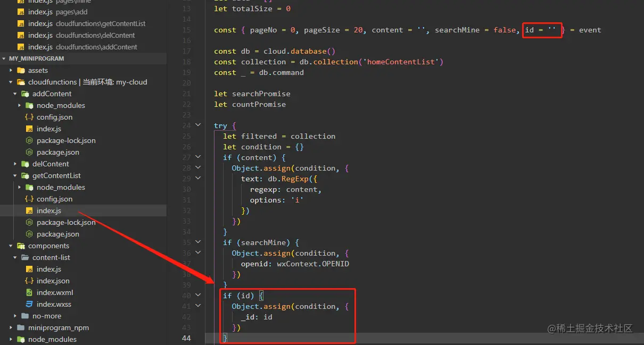Switch to index.js cloudfunctions\addContent editor
The image size is (644, 345).
pos(83,47)
